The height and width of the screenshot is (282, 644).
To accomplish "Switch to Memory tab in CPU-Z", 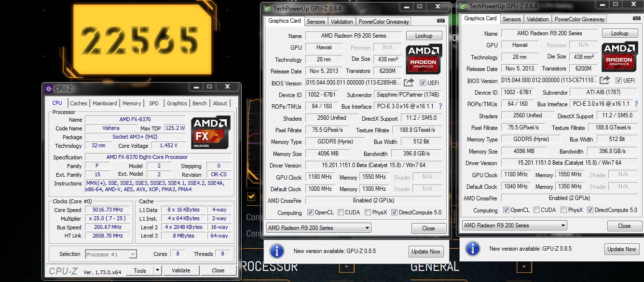I will point(132,103).
